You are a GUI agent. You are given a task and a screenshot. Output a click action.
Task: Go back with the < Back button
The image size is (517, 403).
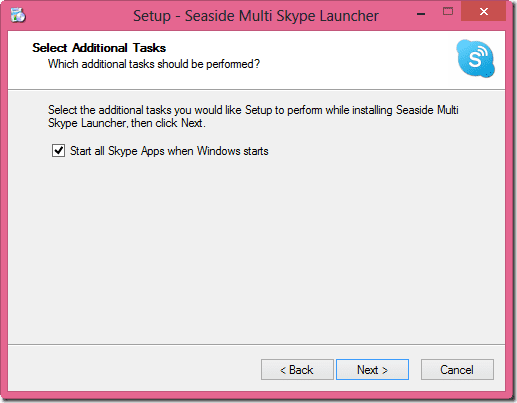coord(297,370)
